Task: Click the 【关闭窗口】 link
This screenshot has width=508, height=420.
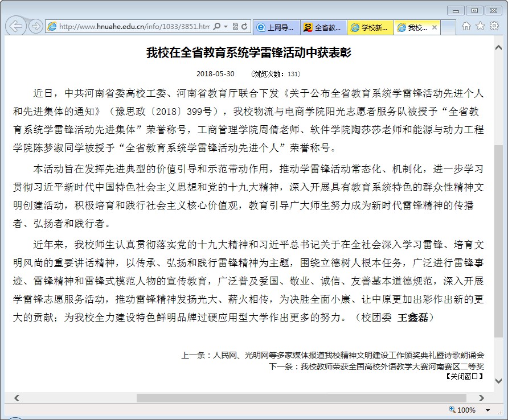Action: click(464, 377)
